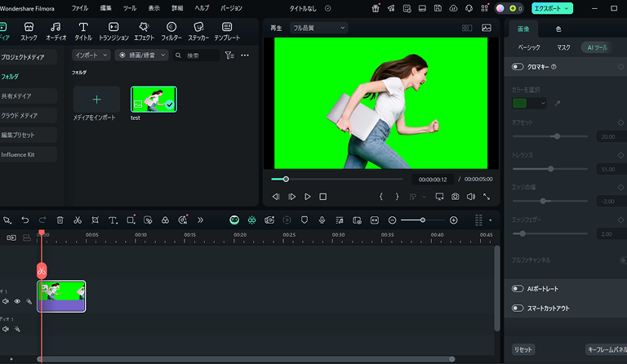Open the Titles tab

tap(83, 32)
